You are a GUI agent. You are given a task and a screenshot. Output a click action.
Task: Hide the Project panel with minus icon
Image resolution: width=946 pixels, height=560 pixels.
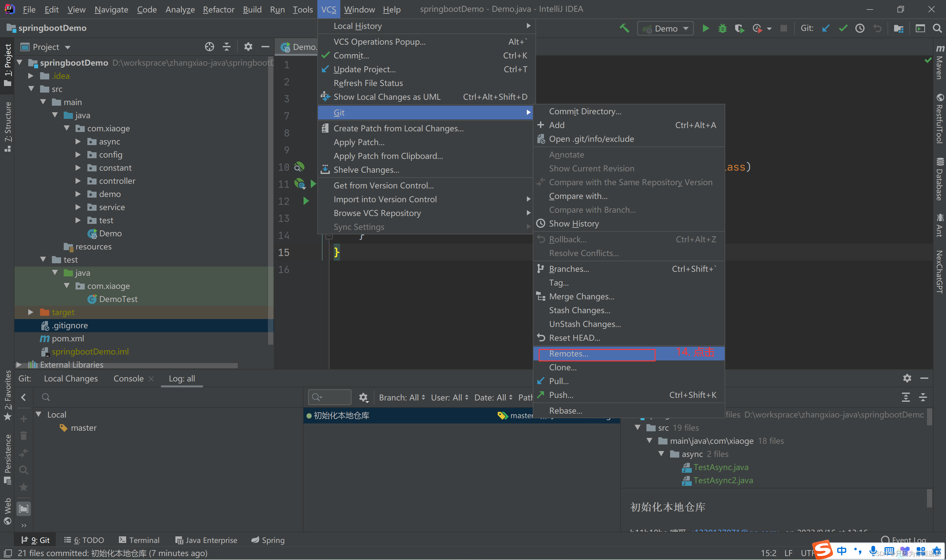coord(265,47)
